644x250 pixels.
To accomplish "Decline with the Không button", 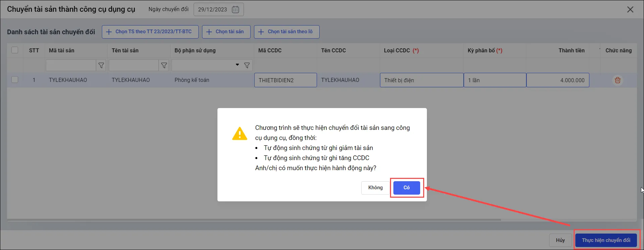I will pos(375,188).
